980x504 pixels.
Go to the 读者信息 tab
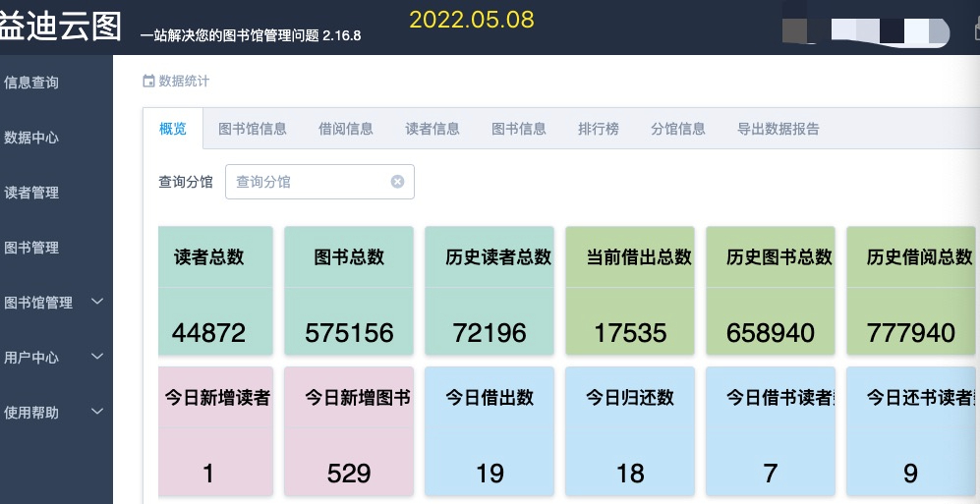[432, 129]
